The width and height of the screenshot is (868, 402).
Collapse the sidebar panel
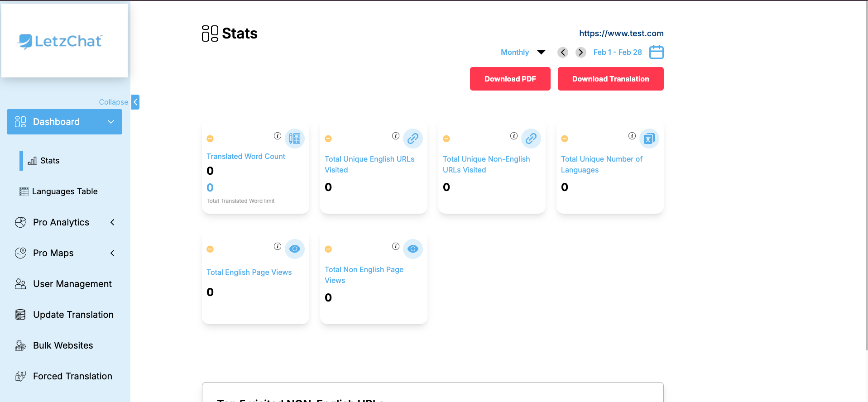135,102
